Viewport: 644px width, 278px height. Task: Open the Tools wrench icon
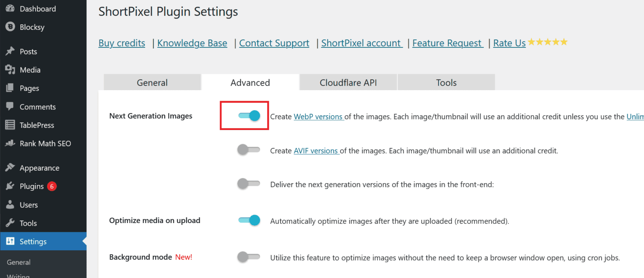tap(10, 223)
